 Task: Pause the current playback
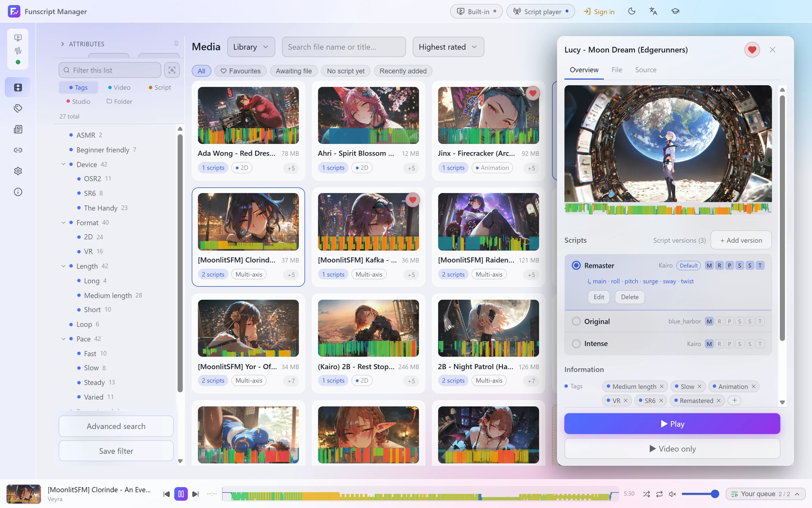tap(181, 494)
